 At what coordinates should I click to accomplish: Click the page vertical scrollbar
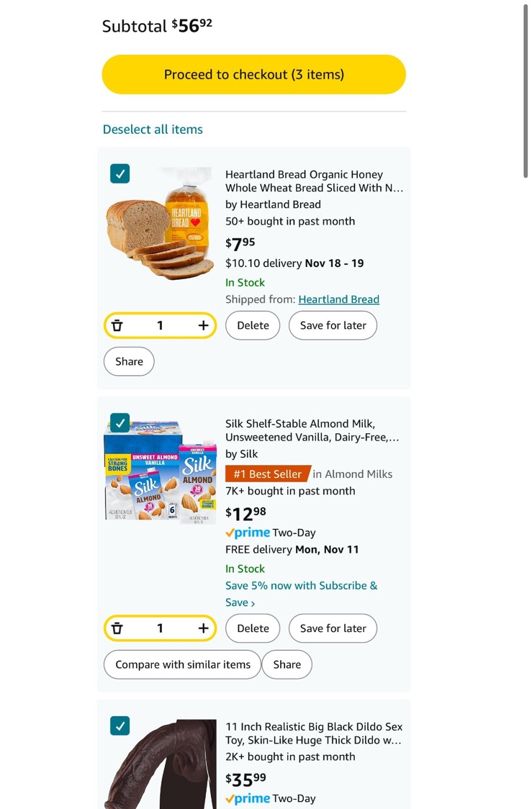pyautogui.click(x=526, y=90)
